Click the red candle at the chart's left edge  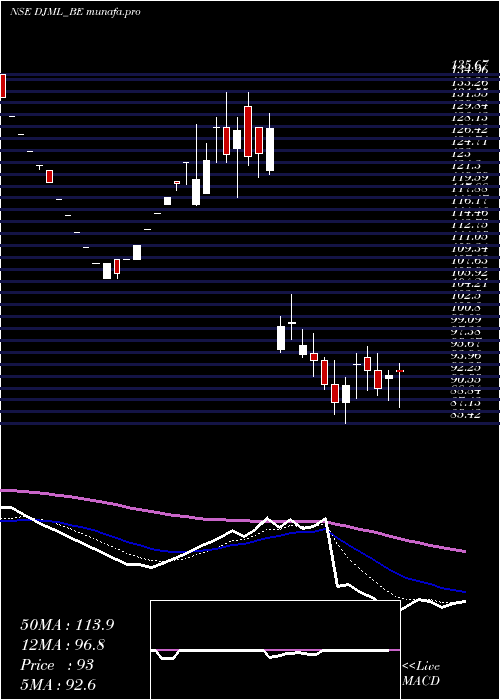3,86
